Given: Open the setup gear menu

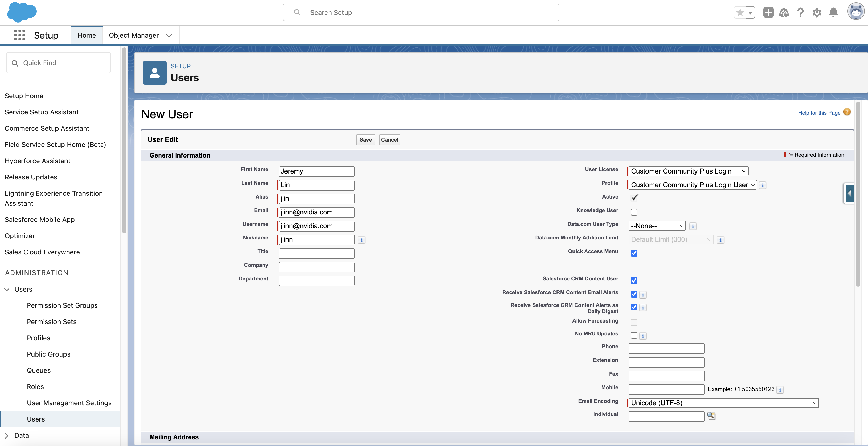Looking at the screenshot, I should [x=817, y=12].
